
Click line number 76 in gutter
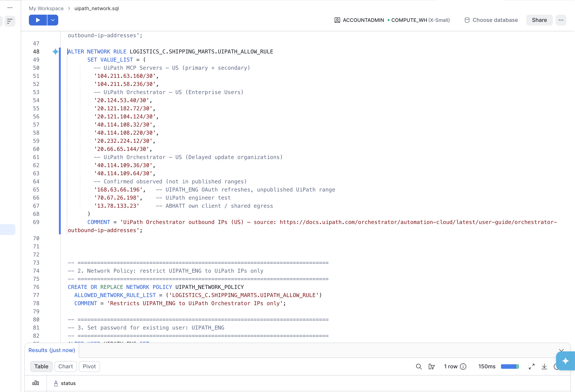(36, 287)
